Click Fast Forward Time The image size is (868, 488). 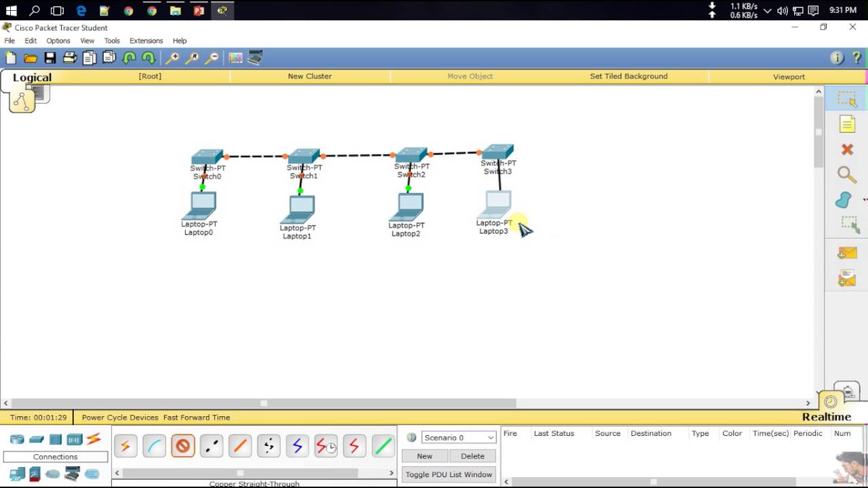coord(197,418)
